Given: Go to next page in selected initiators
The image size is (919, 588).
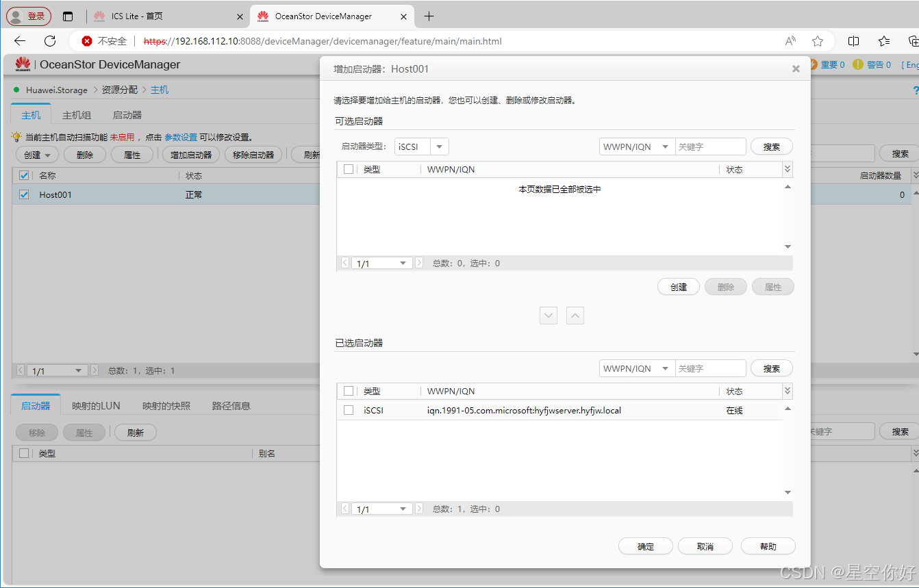Looking at the screenshot, I should click(x=419, y=509).
